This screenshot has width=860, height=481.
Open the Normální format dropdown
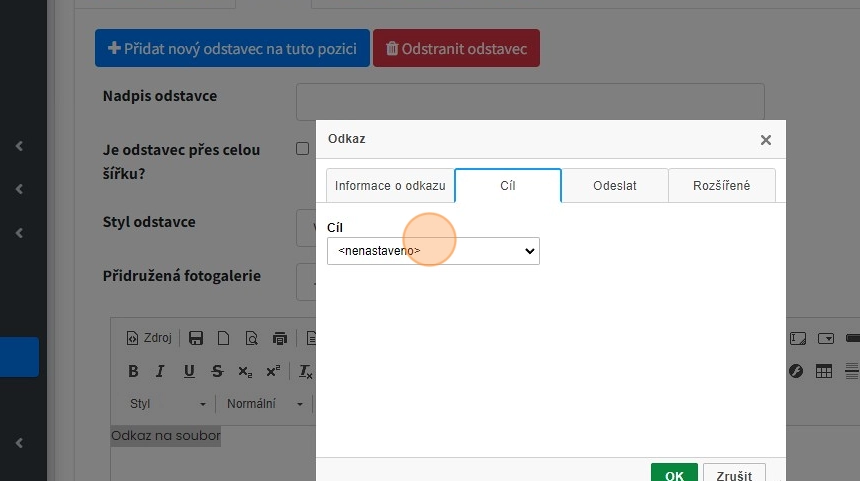[x=265, y=404]
